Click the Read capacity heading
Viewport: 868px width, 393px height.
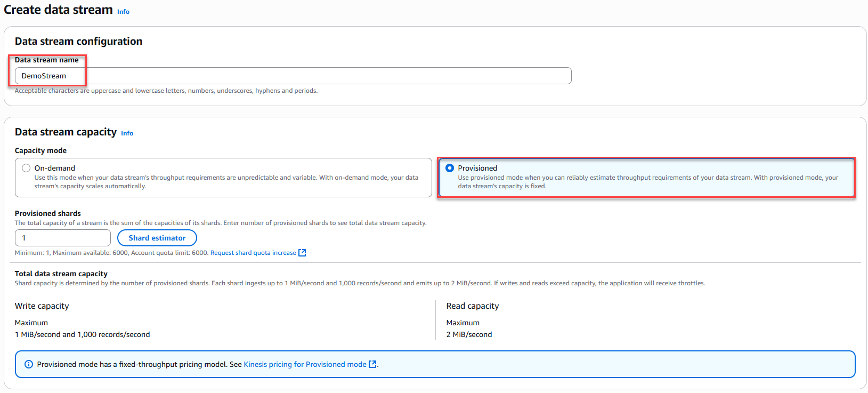tap(473, 306)
